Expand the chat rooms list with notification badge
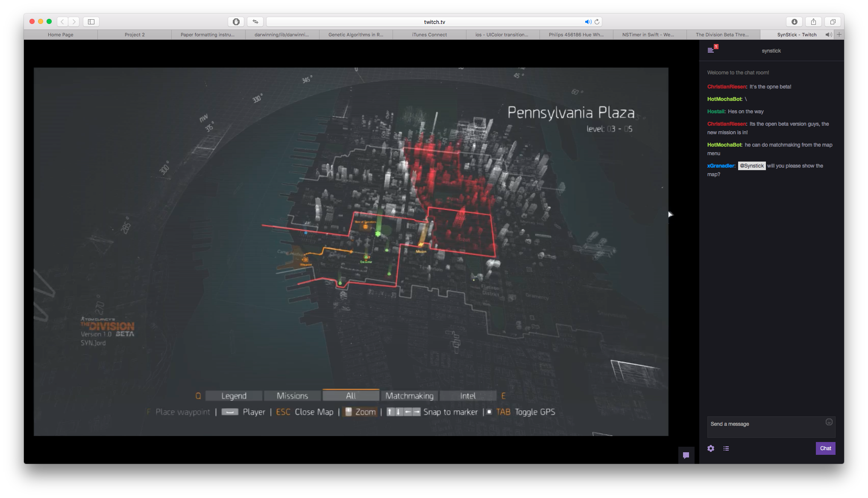This screenshot has width=868, height=498. tap(712, 50)
